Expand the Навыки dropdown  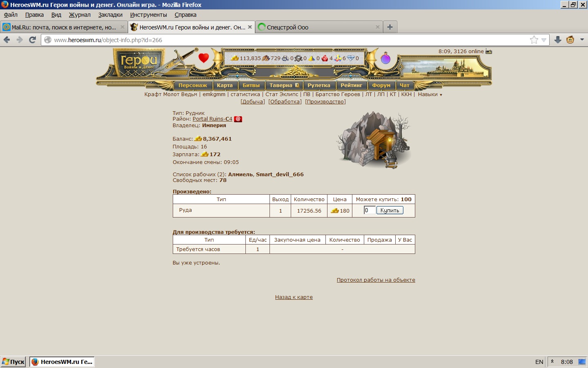click(430, 94)
